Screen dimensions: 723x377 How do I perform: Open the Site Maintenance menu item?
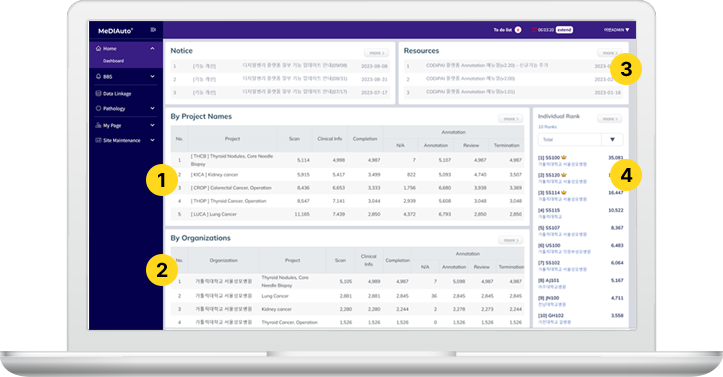click(125, 140)
